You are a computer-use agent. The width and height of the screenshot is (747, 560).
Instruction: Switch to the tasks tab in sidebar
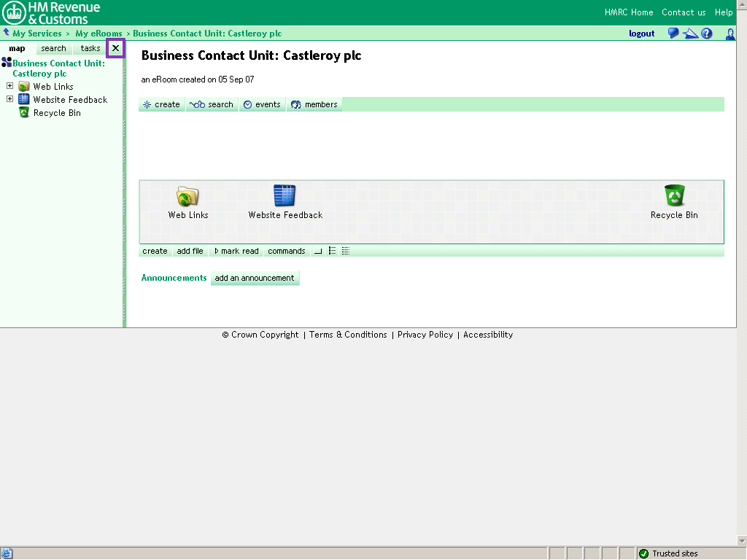tap(90, 49)
